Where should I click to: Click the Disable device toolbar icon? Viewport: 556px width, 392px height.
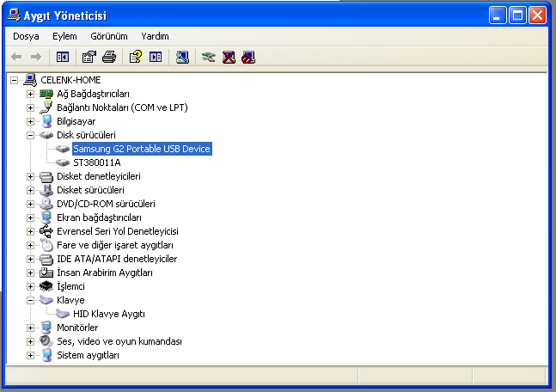click(x=248, y=57)
